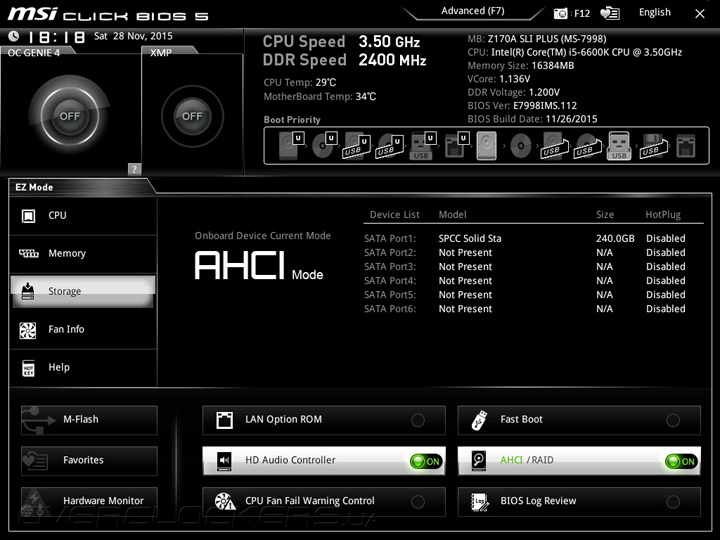Select the Storage section
720x540 pixels.
click(x=83, y=292)
